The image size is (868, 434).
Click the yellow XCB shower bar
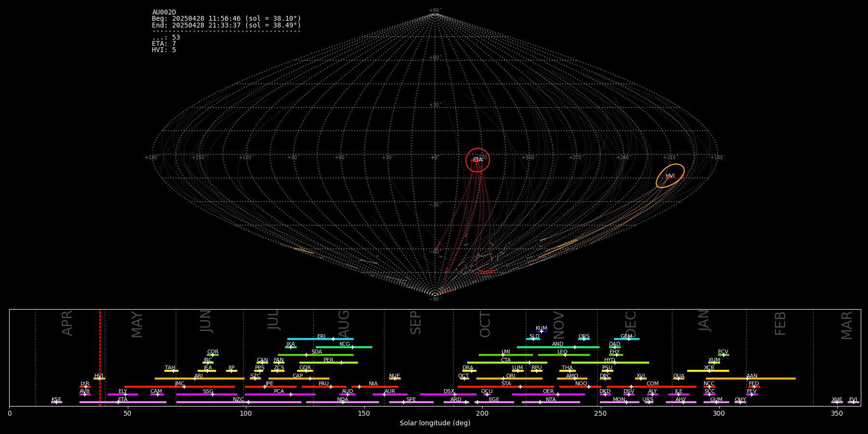click(708, 371)
